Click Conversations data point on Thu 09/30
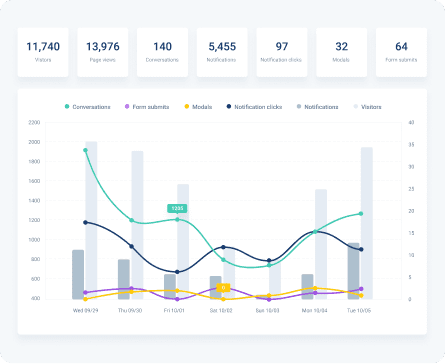Viewport: 445px width, 364px height. tap(131, 220)
